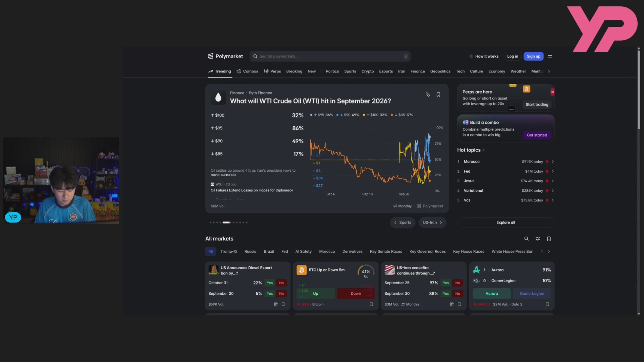Focus the Search polymarkets field
644x362 pixels.
(330, 56)
